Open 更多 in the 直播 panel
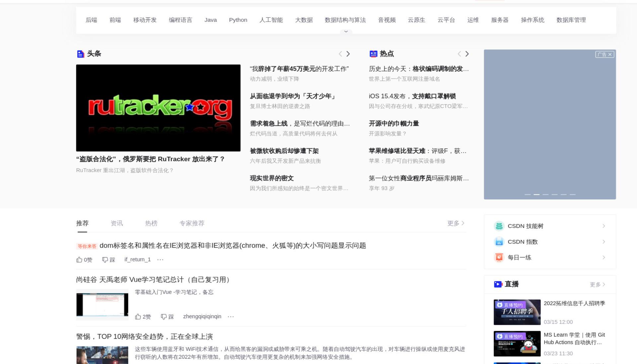Image resolution: width=637 pixels, height=364 pixels. (x=598, y=285)
